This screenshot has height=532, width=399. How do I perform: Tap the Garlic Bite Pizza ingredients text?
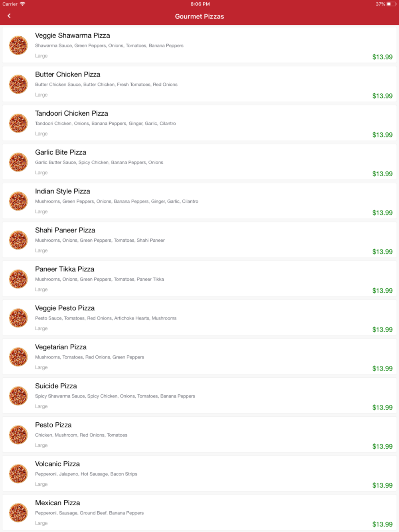pyautogui.click(x=99, y=163)
